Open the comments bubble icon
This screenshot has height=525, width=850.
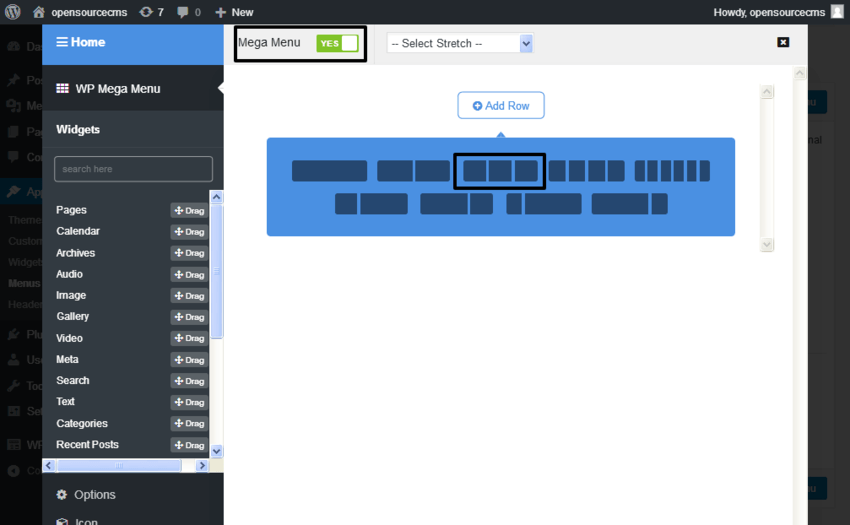[x=183, y=12]
